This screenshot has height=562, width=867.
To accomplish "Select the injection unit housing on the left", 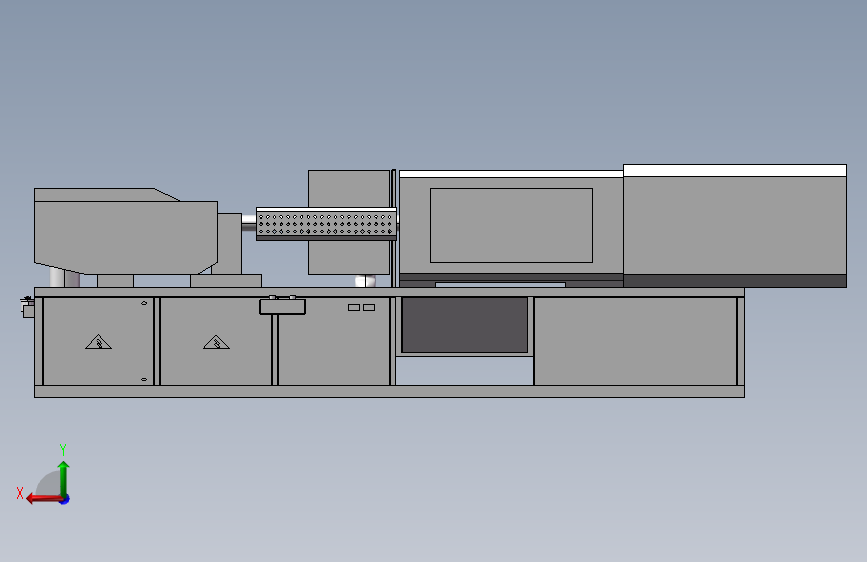I will (126, 231).
